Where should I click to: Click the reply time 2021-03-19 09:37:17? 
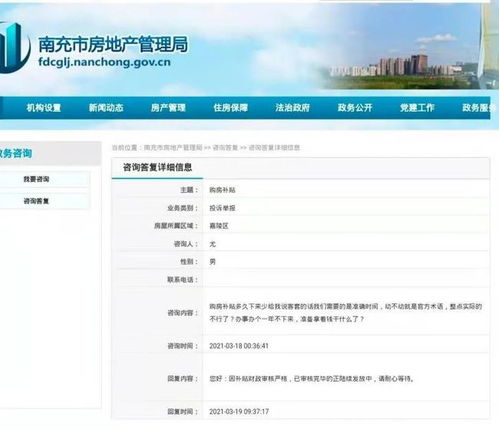(239, 412)
